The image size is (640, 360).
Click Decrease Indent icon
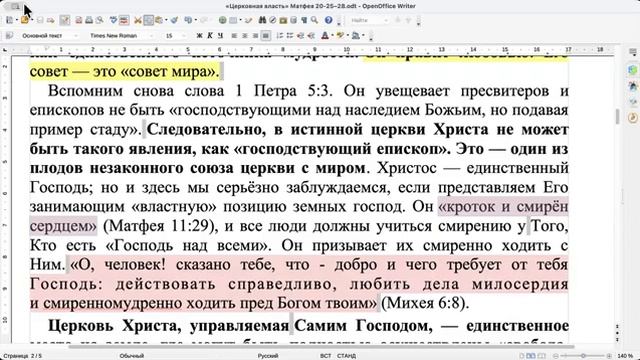click(300, 36)
